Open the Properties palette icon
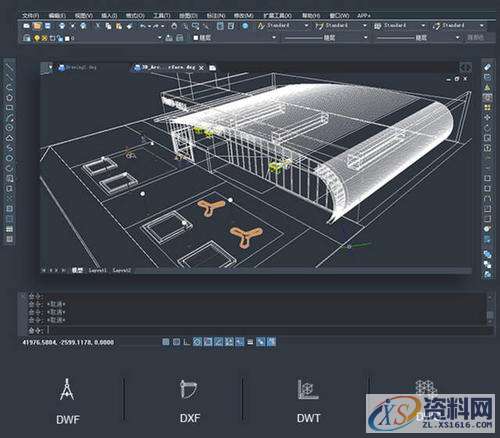This screenshot has height=438, width=500. coord(220,26)
